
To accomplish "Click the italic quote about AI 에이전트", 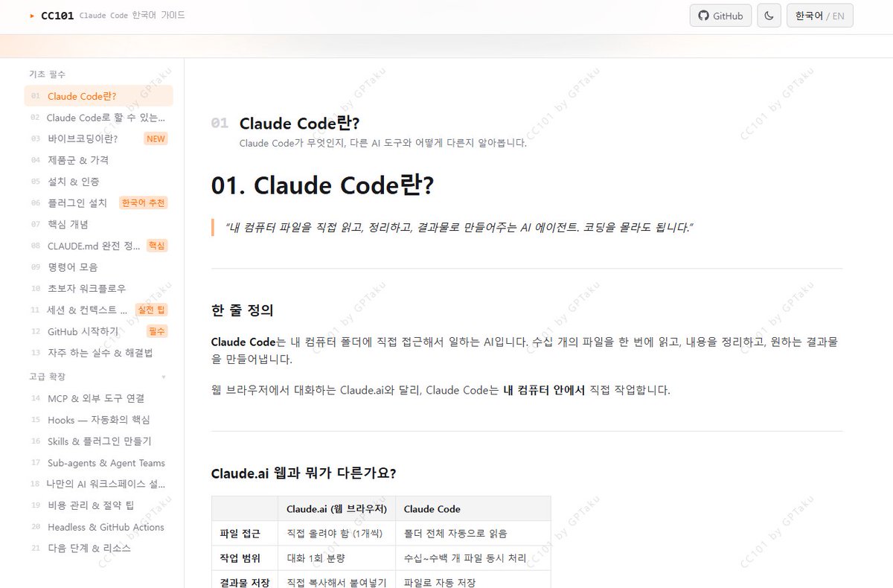I will [459, 227].
